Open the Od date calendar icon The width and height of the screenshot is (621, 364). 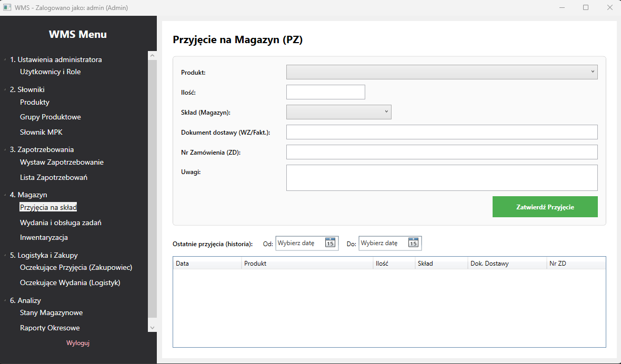pos(330,242)
